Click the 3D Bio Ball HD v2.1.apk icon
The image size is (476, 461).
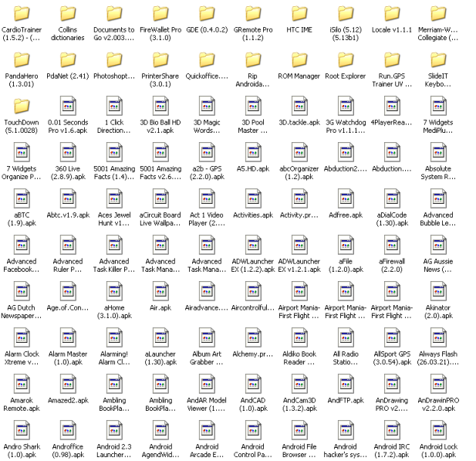(x=160, y=106)
